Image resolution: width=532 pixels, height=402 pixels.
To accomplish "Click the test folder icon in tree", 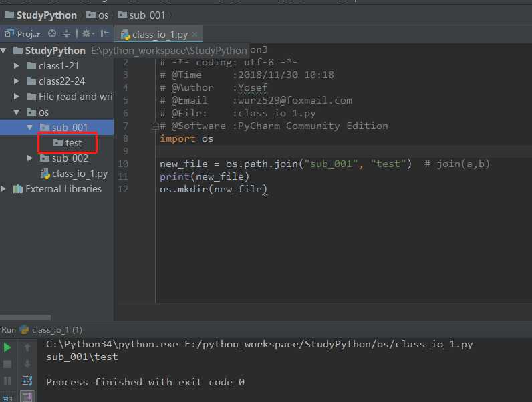I will [x=58, y=143].
